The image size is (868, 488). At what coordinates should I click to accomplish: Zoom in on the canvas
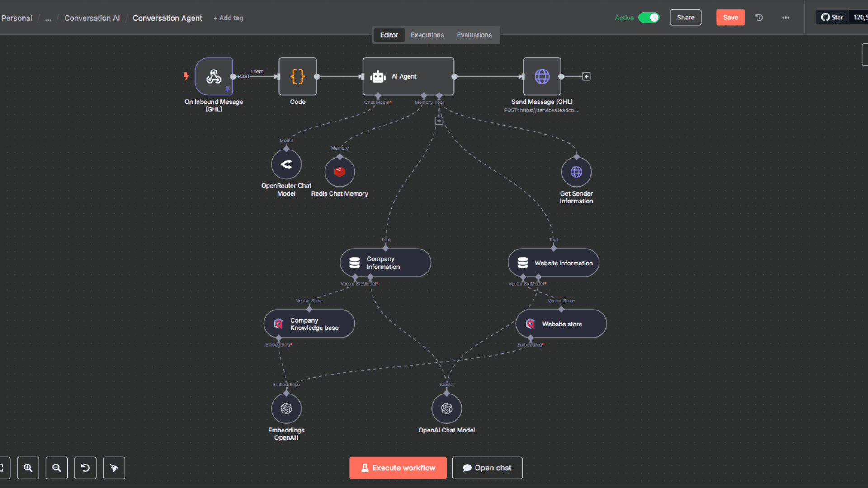(x=28, y=468)
